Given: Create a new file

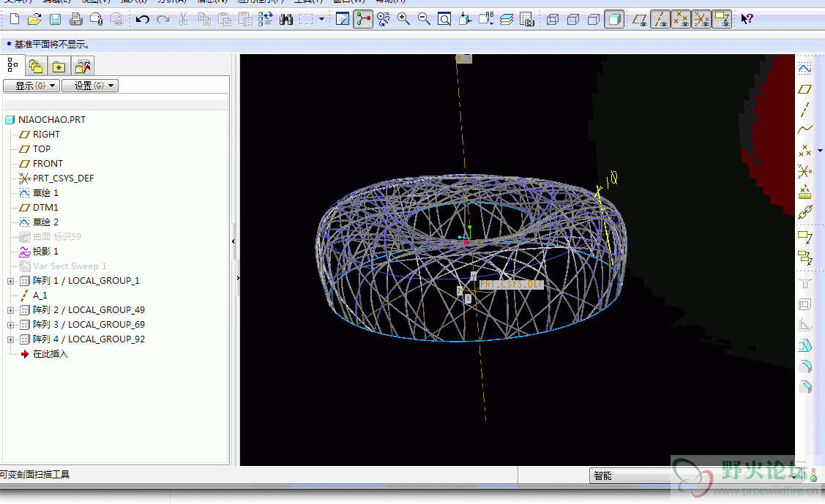Looking at the screenshot, I should [x=15, y=20].
